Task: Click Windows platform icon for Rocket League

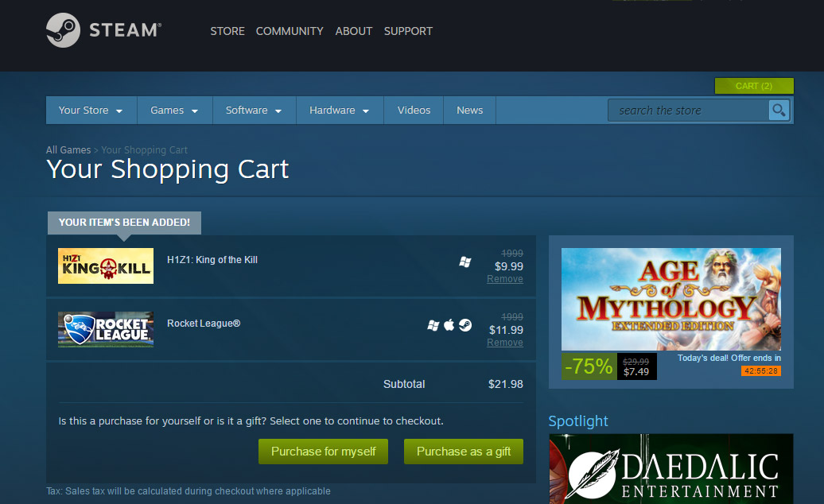Action: click(x=433, y=325)
